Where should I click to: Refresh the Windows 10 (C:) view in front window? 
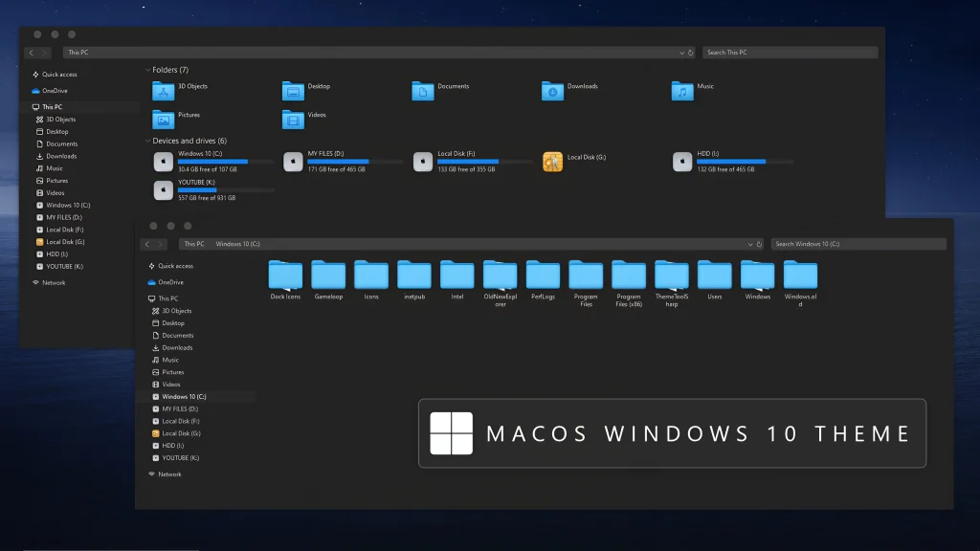tap(759, 244)
